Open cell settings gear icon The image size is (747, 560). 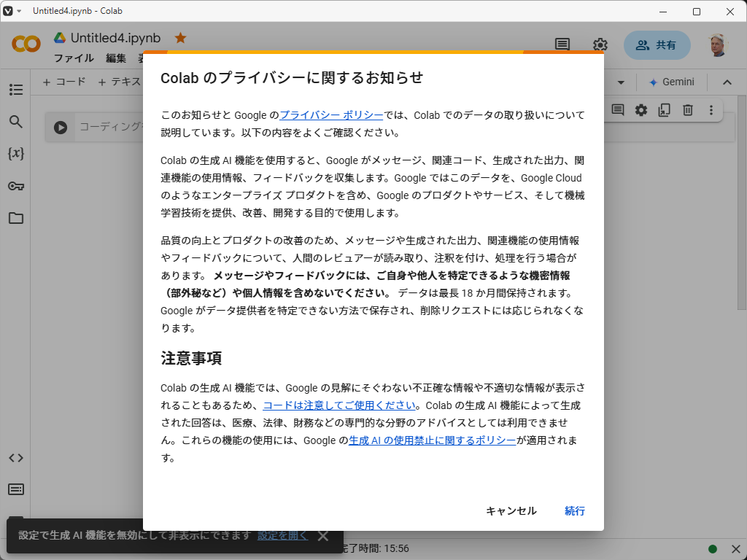click(x=641, y=110)
